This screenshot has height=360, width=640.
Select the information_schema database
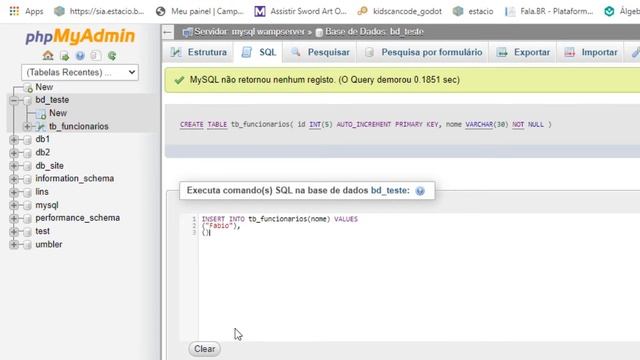(75, 178)
